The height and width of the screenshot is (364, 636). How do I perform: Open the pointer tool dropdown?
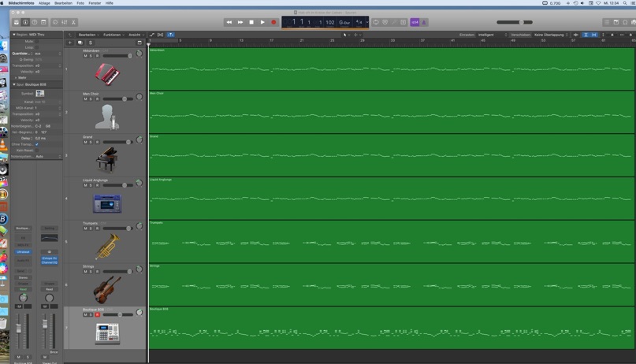(x=347, y=35)
